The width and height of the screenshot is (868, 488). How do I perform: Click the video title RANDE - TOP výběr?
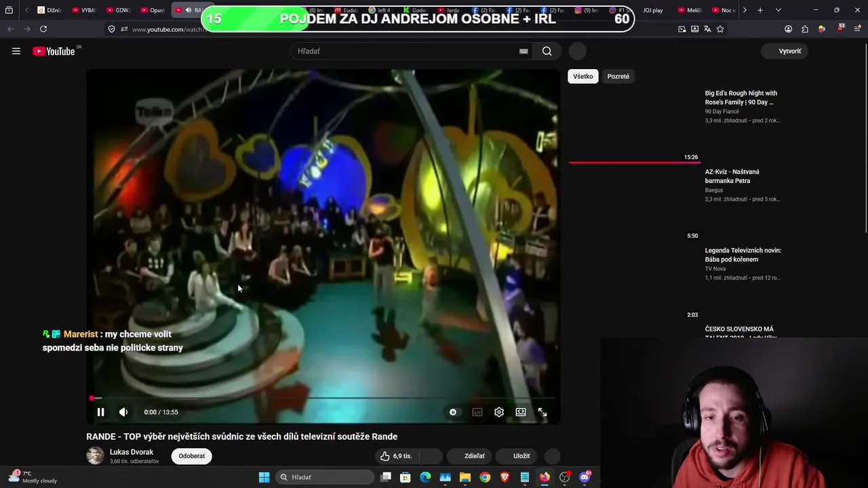click(241, 436)
